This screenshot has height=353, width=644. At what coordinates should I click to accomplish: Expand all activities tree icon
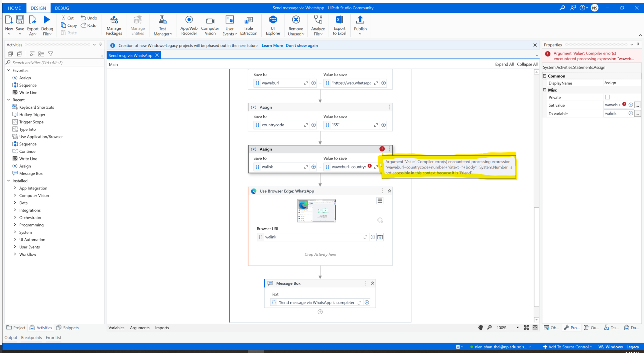tap(10, 54)
